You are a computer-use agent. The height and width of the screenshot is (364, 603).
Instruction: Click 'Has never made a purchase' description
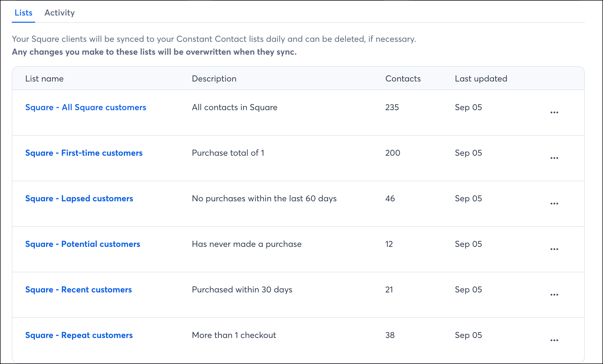247,244
